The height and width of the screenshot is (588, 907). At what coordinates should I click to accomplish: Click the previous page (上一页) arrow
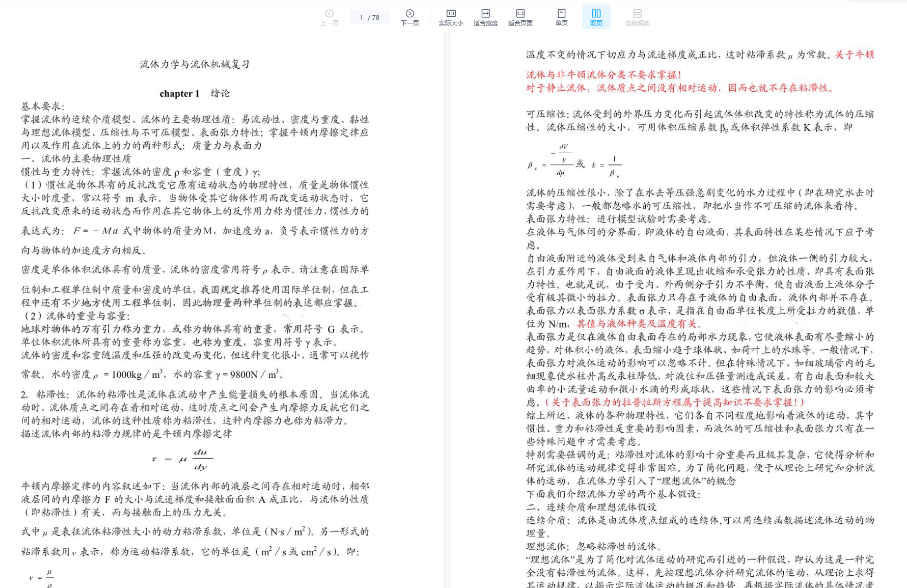(x=329, y=17)
